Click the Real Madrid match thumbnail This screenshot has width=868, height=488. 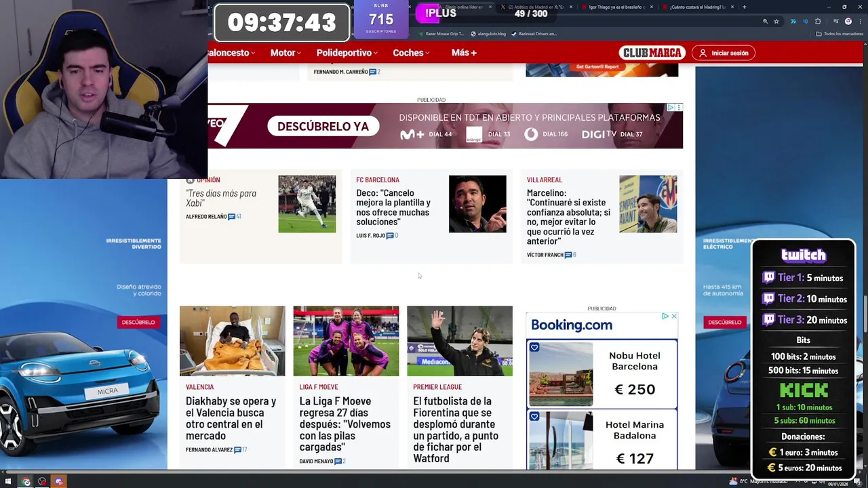[x=307, y=204]
